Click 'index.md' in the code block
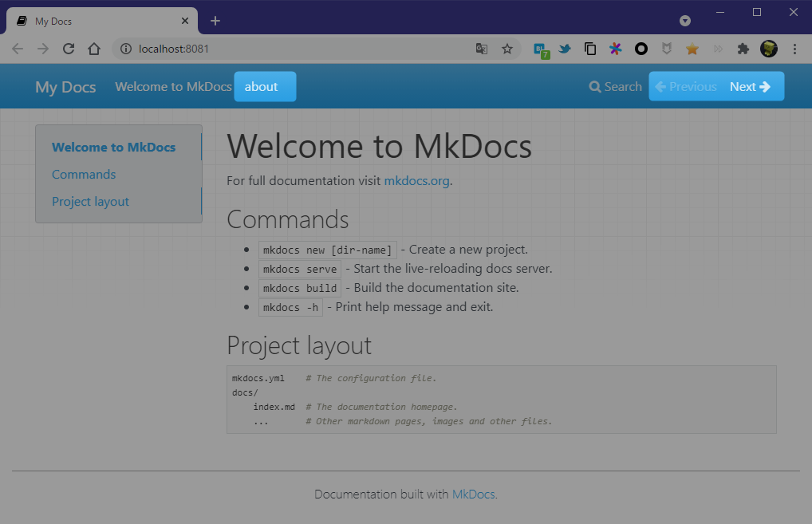The image size is (812, 524). (274, 407)
